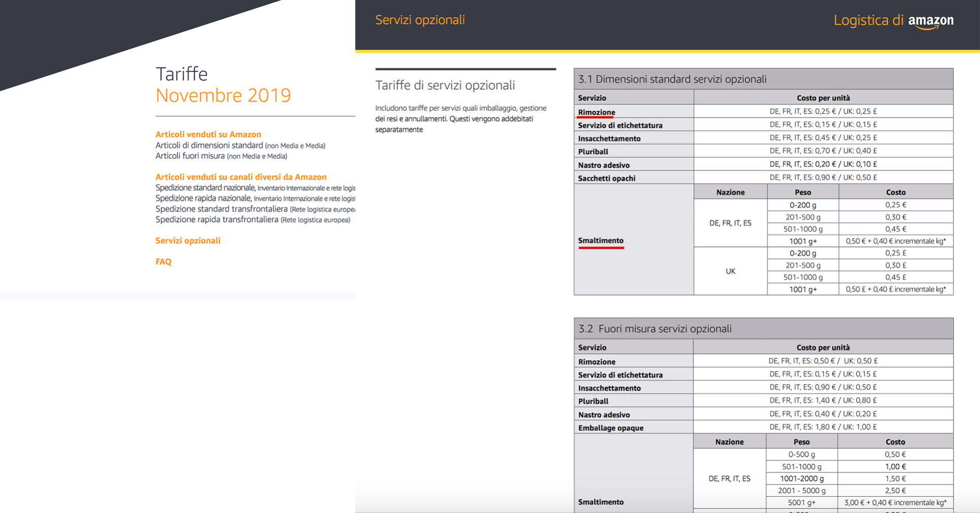Screen dimensions: 980x513
Task: Click the red-underlined 'Smaltimento' label in table 3.1
Action: pyautogui.click(x=601, y=241)
